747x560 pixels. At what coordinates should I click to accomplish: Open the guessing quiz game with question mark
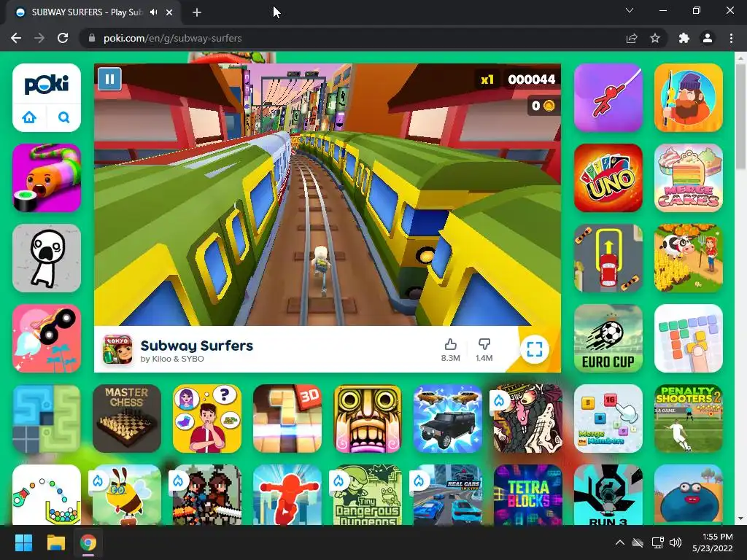point(206,418)
